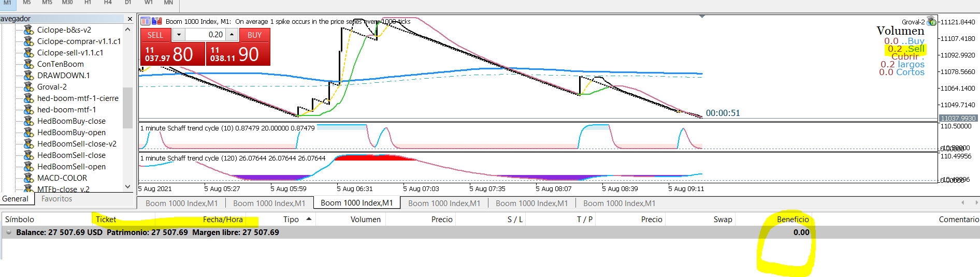Switch chart to H4 timeframe
Viewport: 980px width, 277px height.
[108, 3]
